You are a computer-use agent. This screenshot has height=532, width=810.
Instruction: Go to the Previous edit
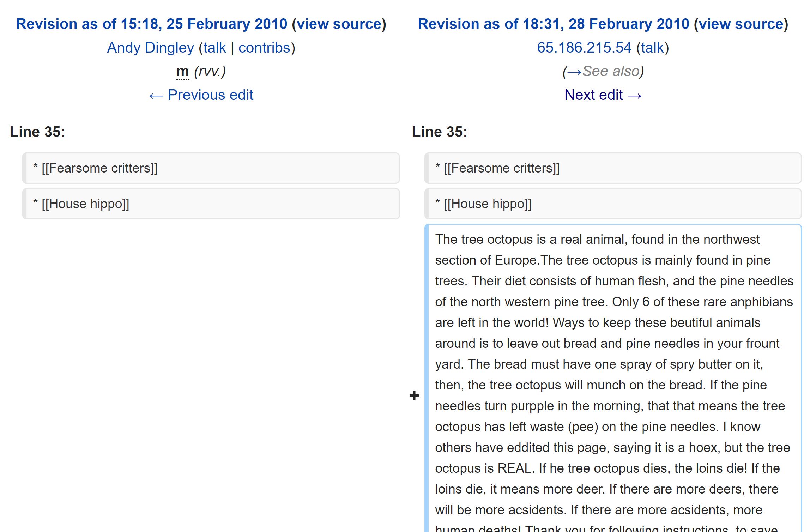201,95
